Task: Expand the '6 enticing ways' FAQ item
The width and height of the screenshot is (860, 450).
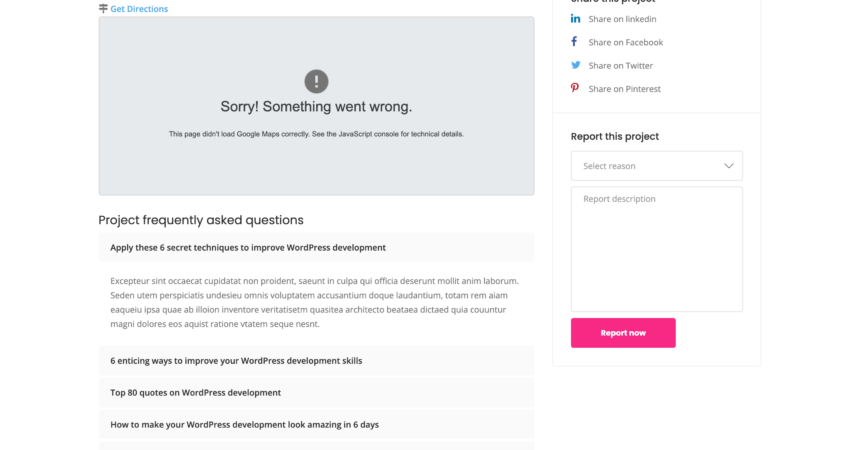Action: [x=316, y=360]
